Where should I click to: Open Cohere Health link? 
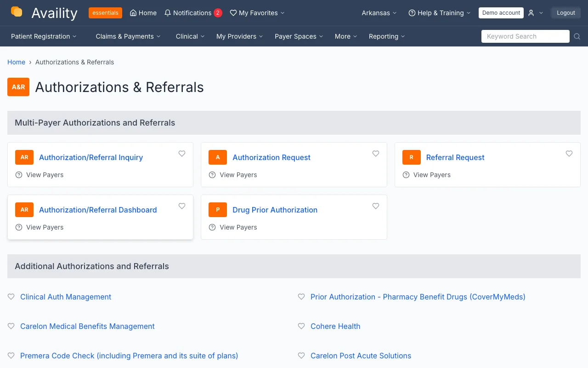tap(335, 326)
